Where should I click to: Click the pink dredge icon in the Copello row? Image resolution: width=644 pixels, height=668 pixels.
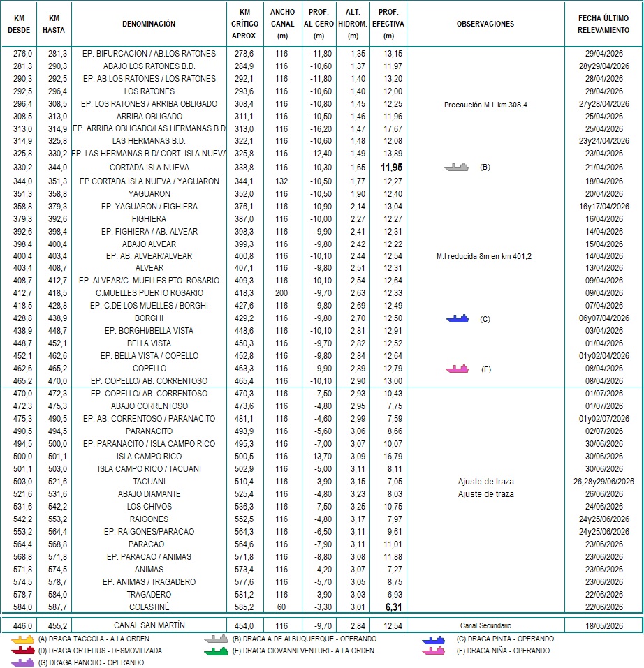point(457,369)
